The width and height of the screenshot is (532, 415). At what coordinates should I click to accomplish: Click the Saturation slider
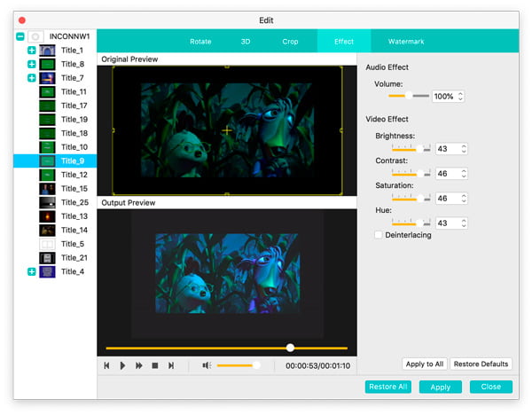pyautogui.click(x=411, y=198)
